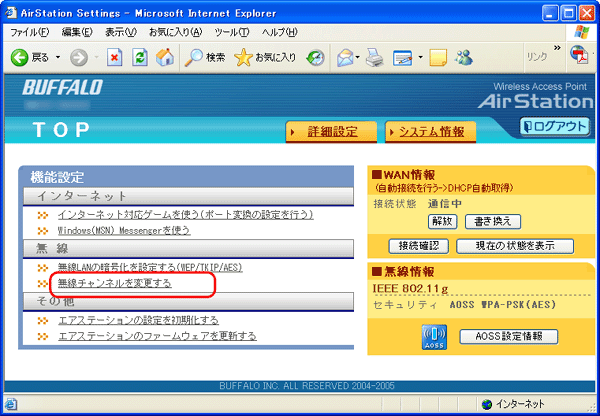Click the Edit page icon
The height and width of the screenshot is (416, 600).
click(403, 58)
